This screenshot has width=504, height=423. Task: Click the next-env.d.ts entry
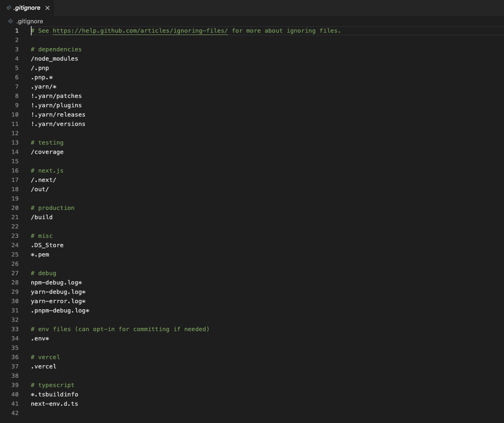pyautogui.click(x=54, y=403)
